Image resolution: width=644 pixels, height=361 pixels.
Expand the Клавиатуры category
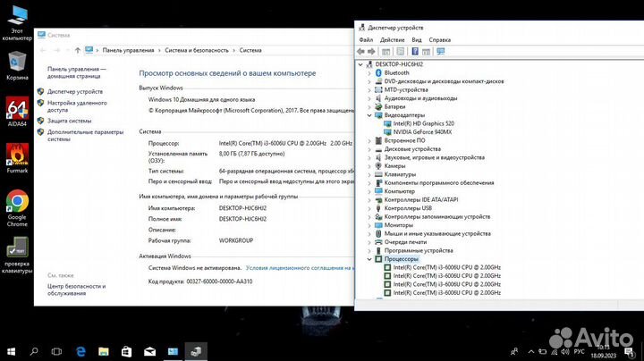(x=369, y=175)
